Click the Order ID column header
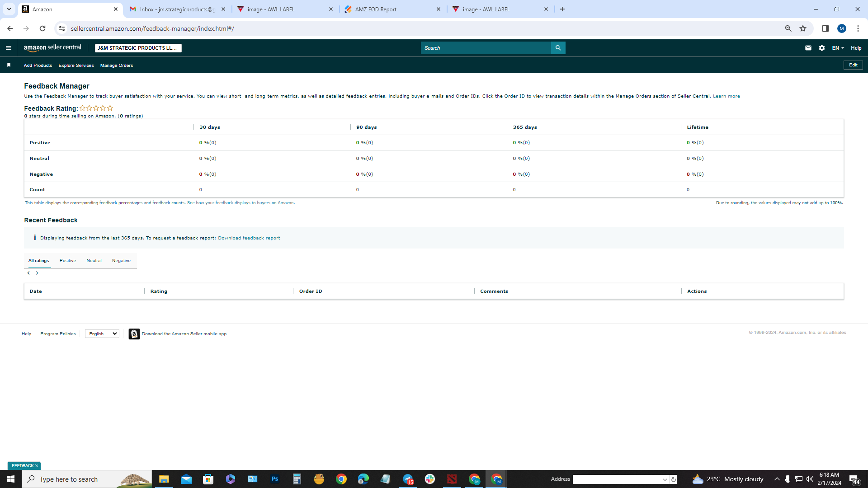This screenshot has width=868, height=488. point(311,291)
